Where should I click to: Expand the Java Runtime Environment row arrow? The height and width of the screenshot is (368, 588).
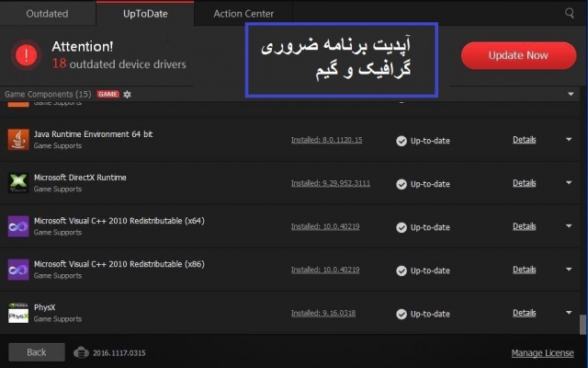pyautogui.click(x=569, y=139)
